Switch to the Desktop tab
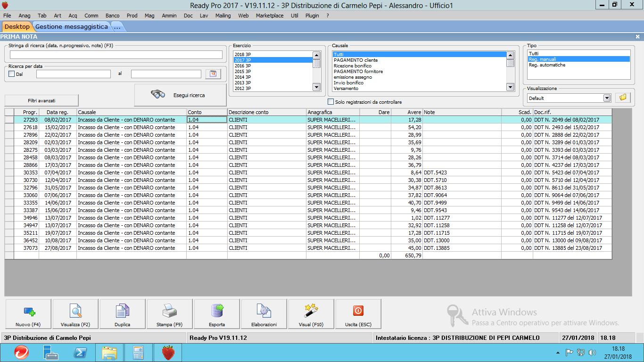Viewport: 644px width, 362px height. pyautogui.click(x=17, y=27)
